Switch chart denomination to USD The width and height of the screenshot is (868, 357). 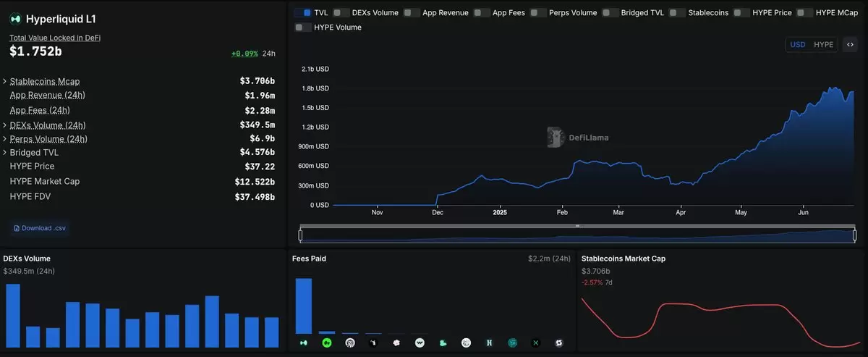pos(798,44)
